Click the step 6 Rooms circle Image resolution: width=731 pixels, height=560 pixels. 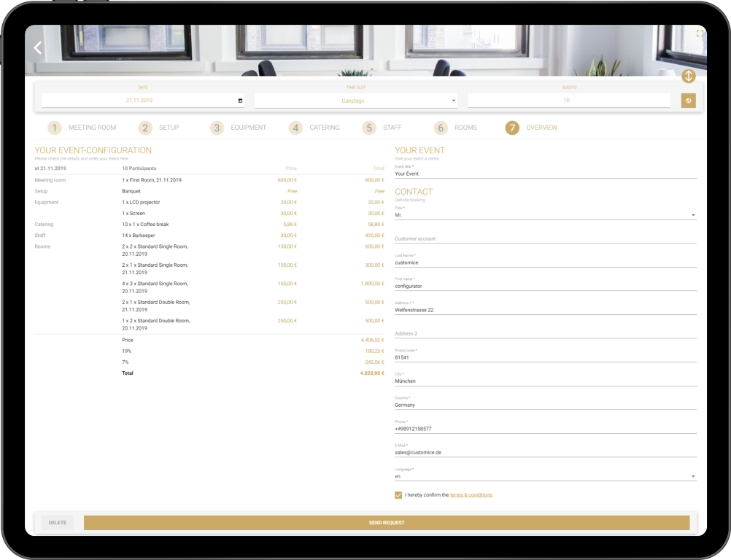pos(441,128)
